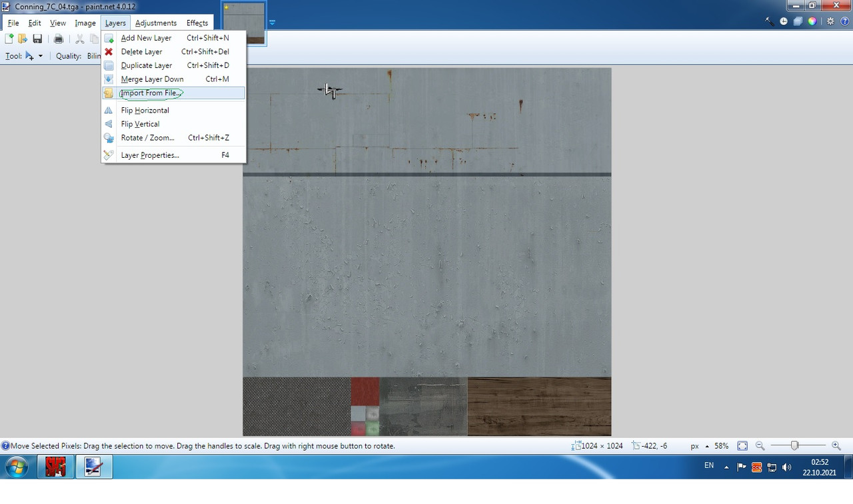
Task: Click the 58% zoom percentage value
Action: pos(722,446)
